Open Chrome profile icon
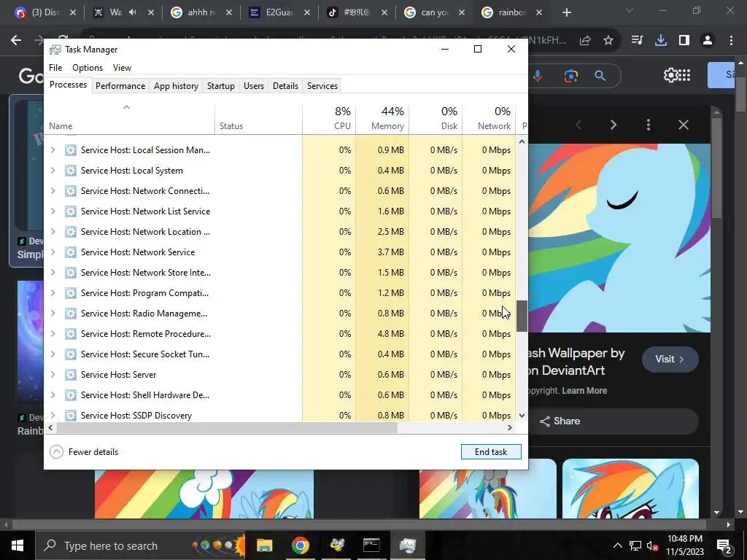The width and height of the screenshot is (747, 560). (x=708, y=41)
